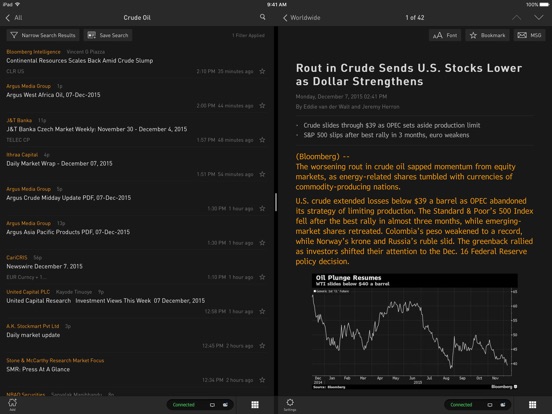Viewport: 552px width, 414px height.
Task: Star the A.K. Stockmart Daily market update
Action: point(262,346)
